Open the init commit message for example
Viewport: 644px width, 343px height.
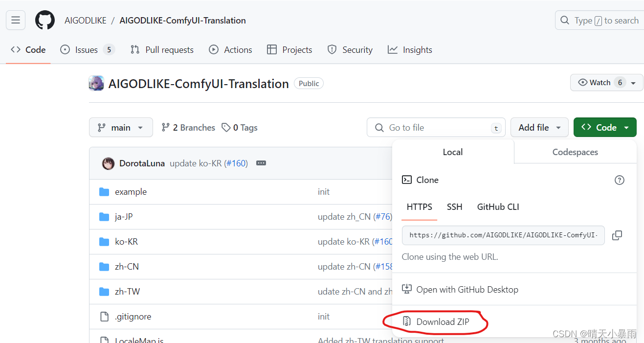point(324,192)
